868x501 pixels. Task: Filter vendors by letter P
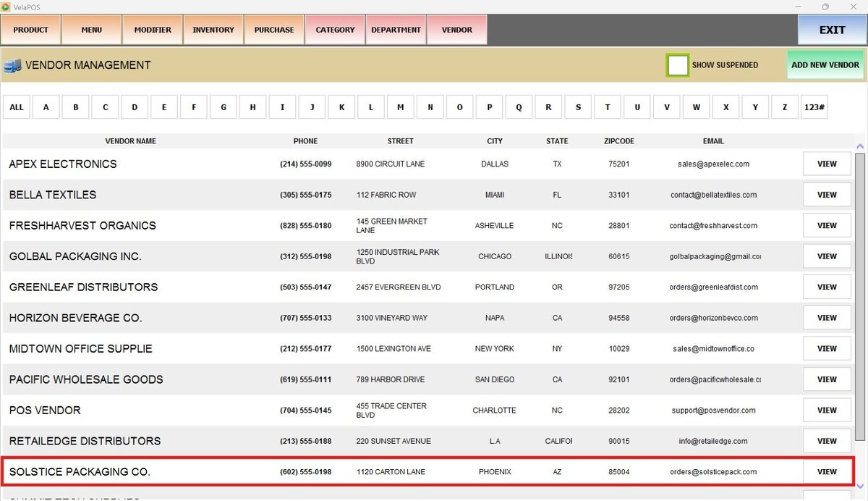(490, 107)
